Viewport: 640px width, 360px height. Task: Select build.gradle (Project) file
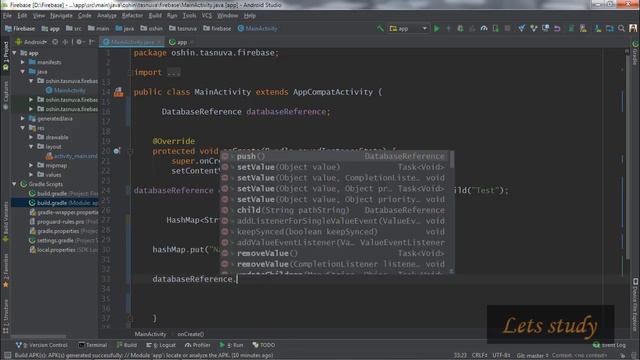[x=63, y=194]
